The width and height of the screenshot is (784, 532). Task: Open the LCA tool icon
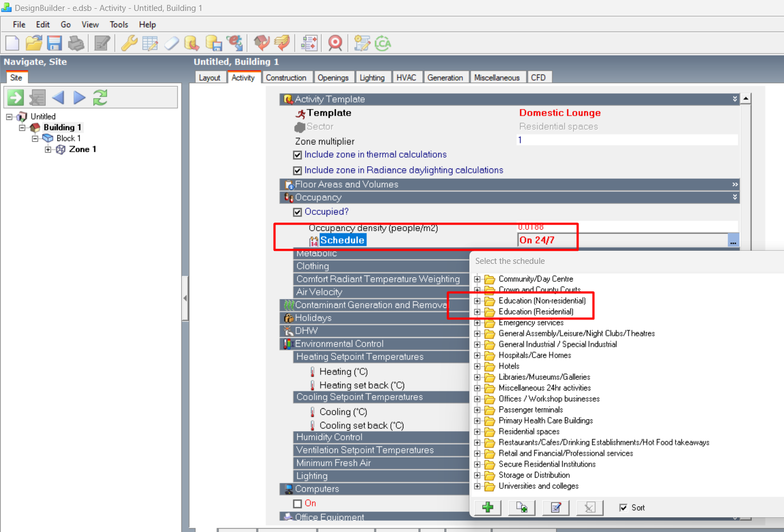(383, 43)
